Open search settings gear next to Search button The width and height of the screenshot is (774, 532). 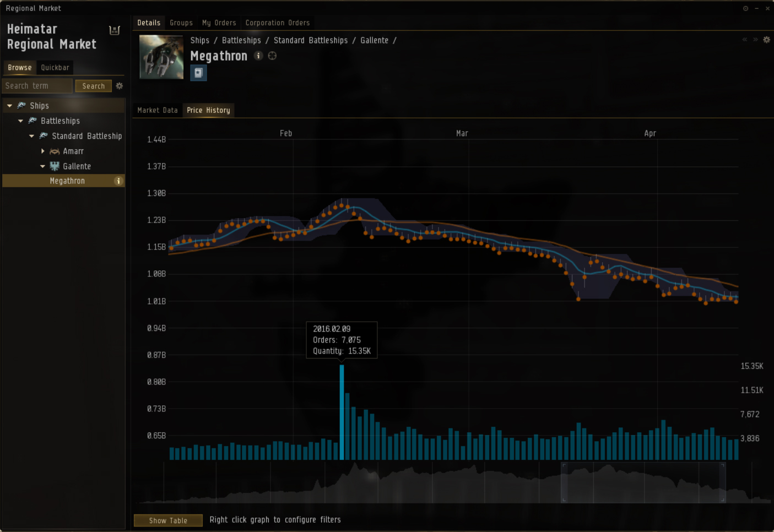119,86
